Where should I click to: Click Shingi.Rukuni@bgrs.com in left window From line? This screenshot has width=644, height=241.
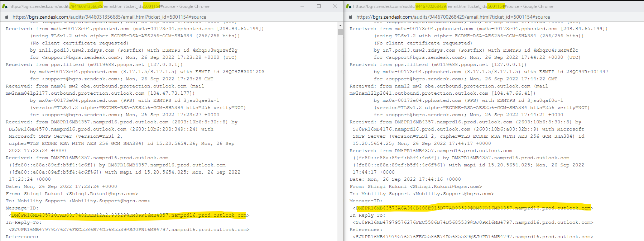[100, 194]
